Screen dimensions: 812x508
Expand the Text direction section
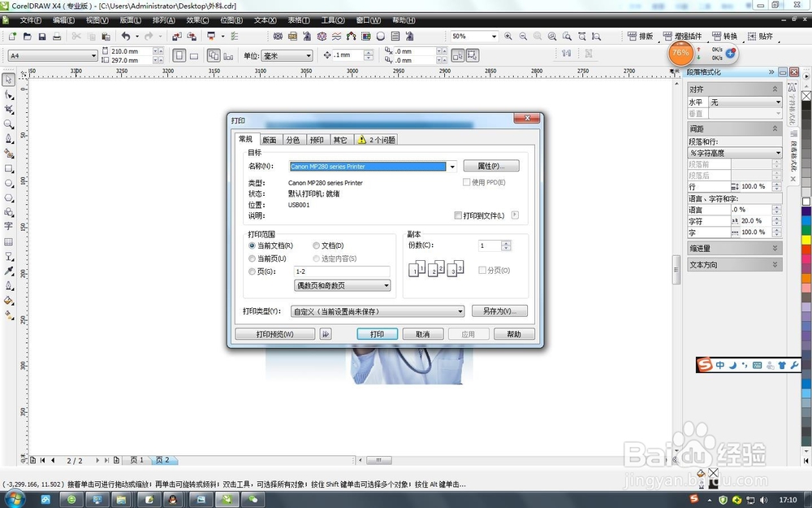click(734, 265)
